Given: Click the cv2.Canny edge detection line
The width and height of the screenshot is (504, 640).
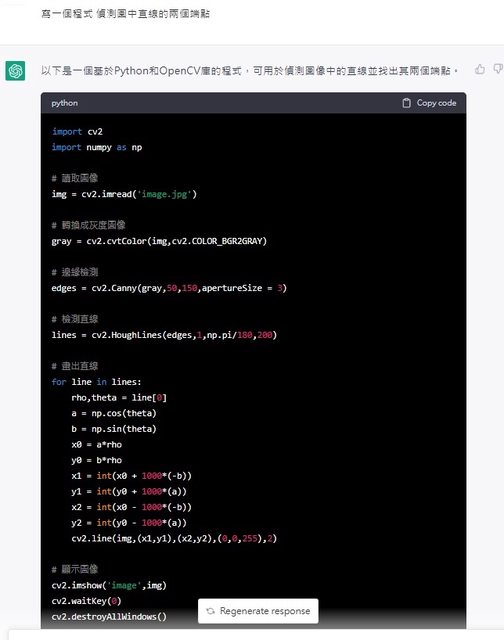Looking at the screenshot, I should (x=169, y=288).
